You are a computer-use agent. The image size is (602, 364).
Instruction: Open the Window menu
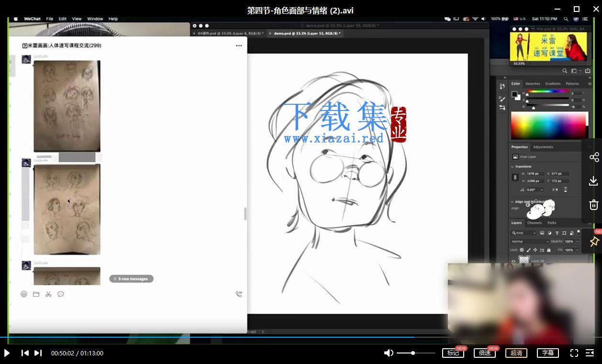pos(95,19)
